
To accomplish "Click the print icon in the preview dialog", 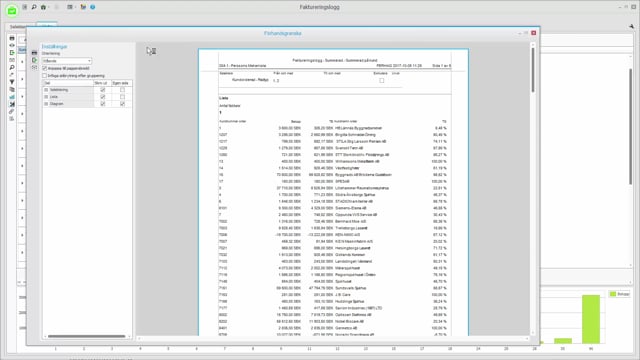I will click(34, 53).
